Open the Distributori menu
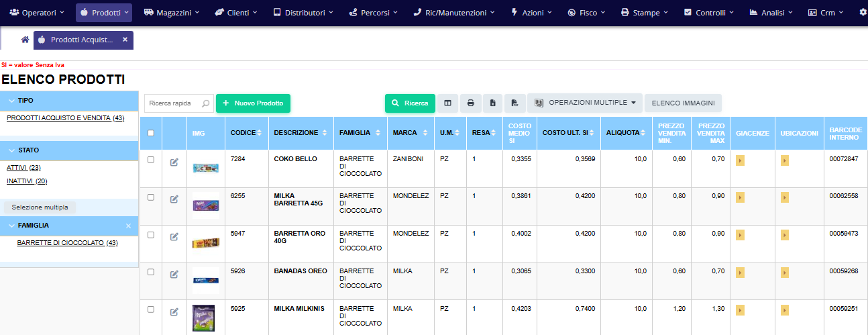This screenshot has width=868, height=335. [305, 13]
